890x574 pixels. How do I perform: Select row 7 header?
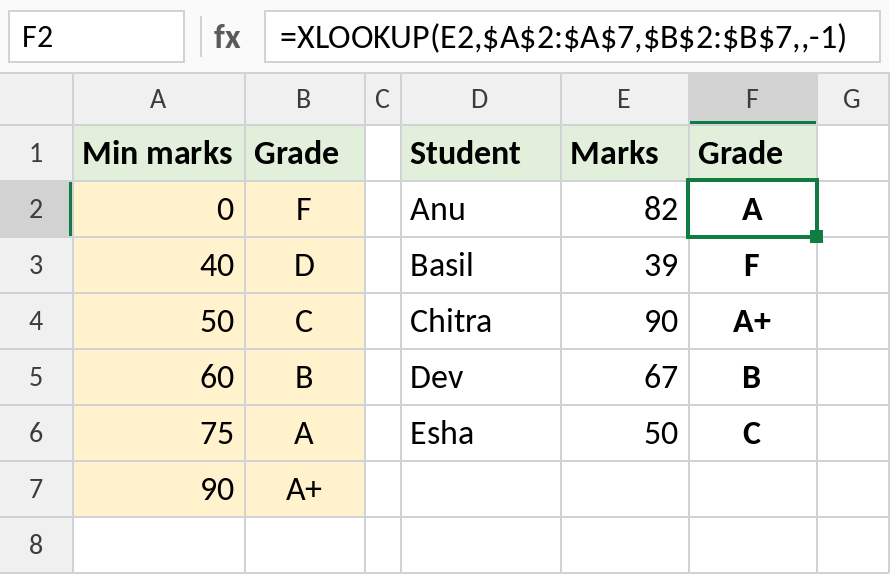click(x=36, y=489)
